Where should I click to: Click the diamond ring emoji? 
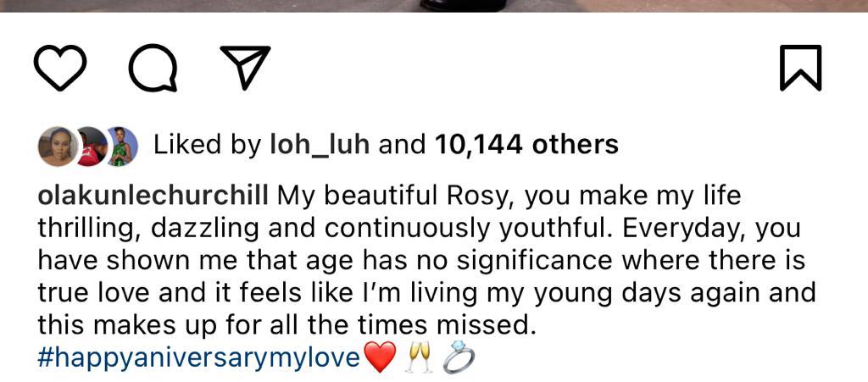click(459, 357)
